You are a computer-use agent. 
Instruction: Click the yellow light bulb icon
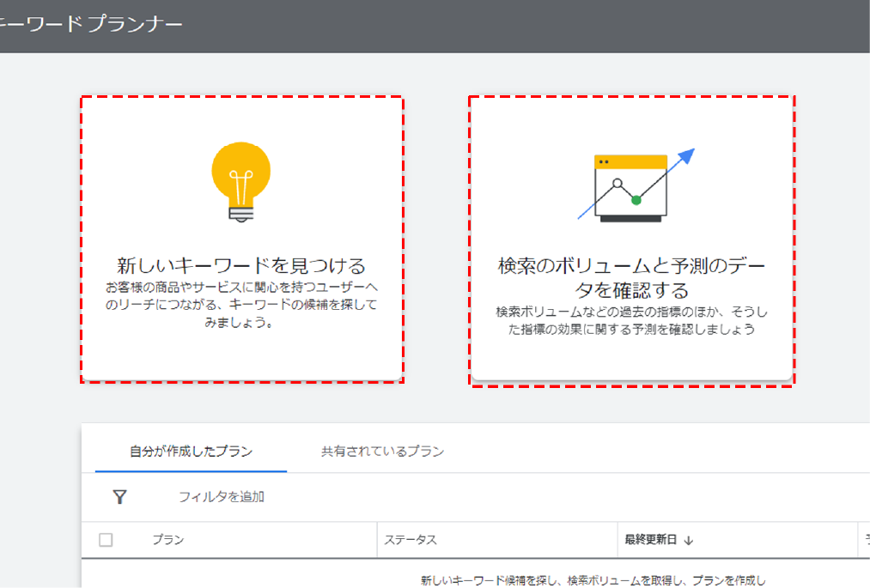240,182
